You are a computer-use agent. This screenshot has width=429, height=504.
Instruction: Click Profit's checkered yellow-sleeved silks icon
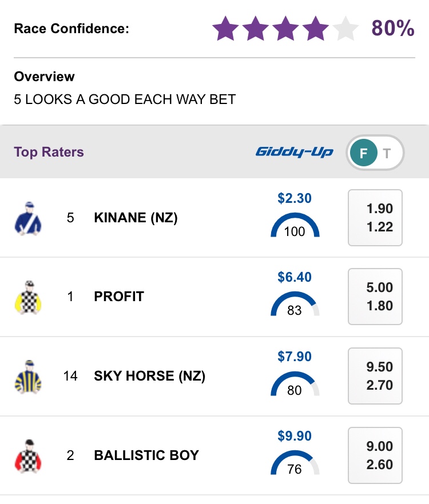point(28,297)
